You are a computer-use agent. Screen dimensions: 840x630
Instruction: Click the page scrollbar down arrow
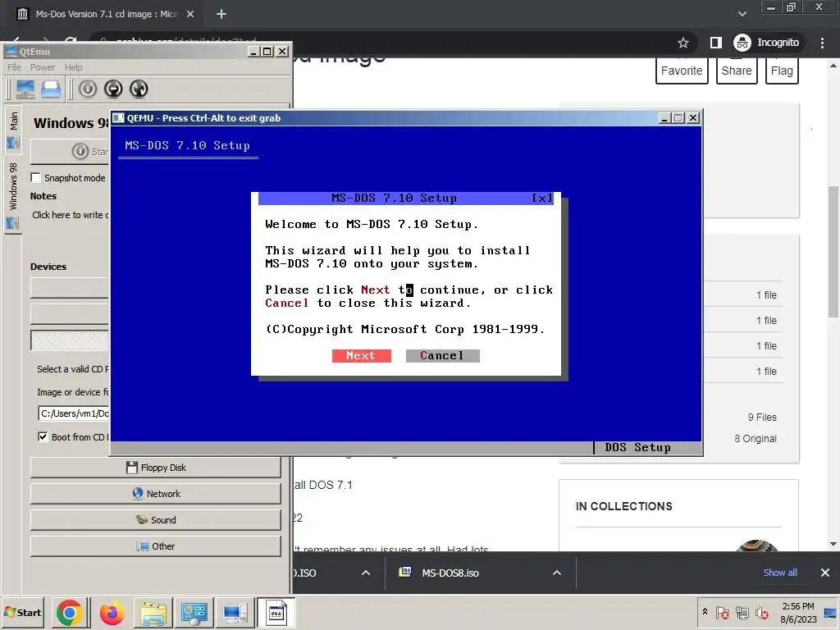point(833,545)
